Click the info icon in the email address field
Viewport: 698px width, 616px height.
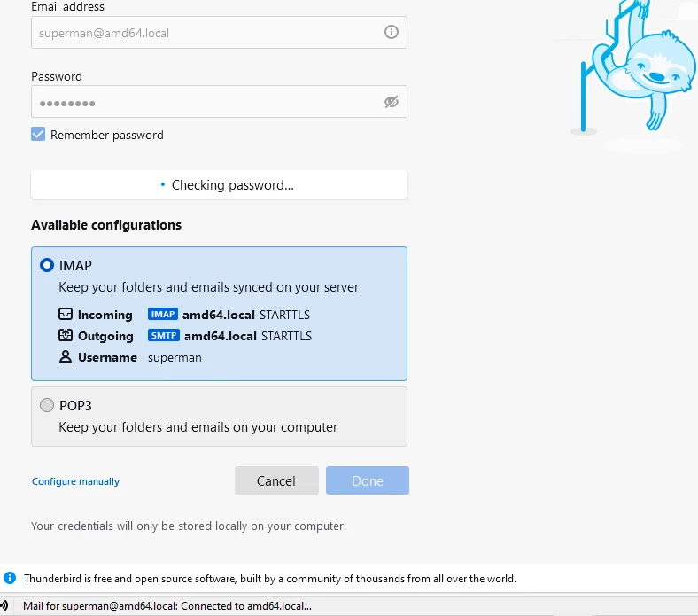click(391, 33)
